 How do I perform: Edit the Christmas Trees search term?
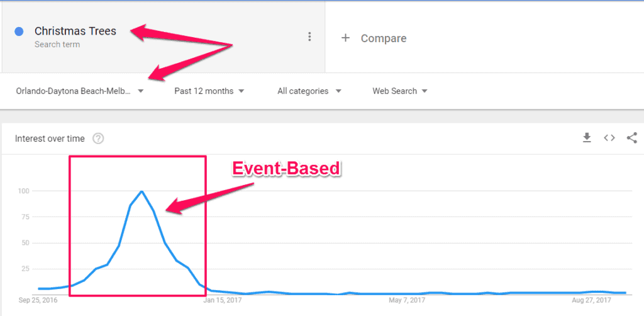[x=75, y=31]
